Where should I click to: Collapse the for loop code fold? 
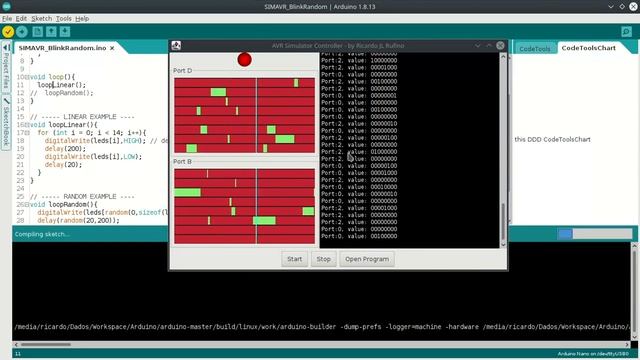coord(27,133)
